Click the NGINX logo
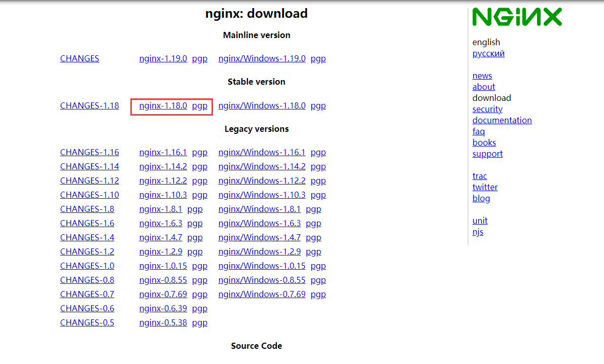This screenshot has height=364, width=604. point(516,16)
